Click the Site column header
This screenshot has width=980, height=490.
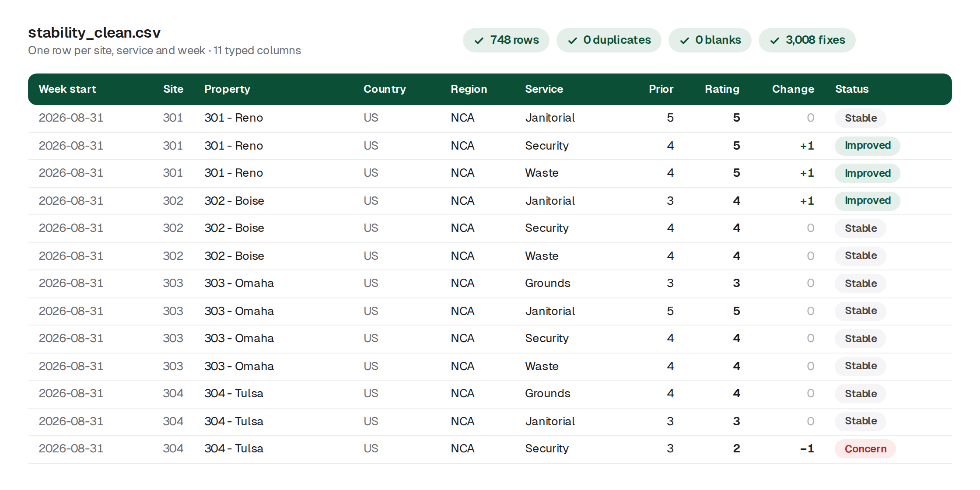click(173, 89)
